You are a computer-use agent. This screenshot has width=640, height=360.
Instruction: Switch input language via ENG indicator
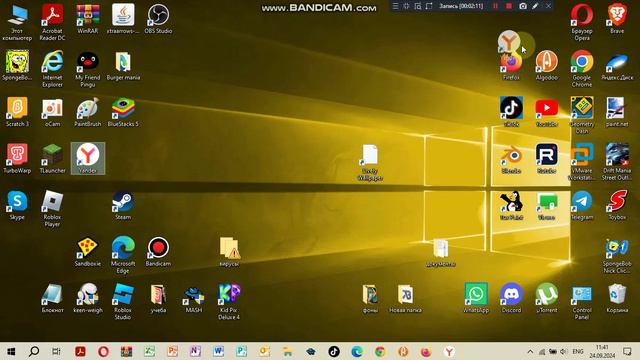pyautogui.click(x=578, y=351)
